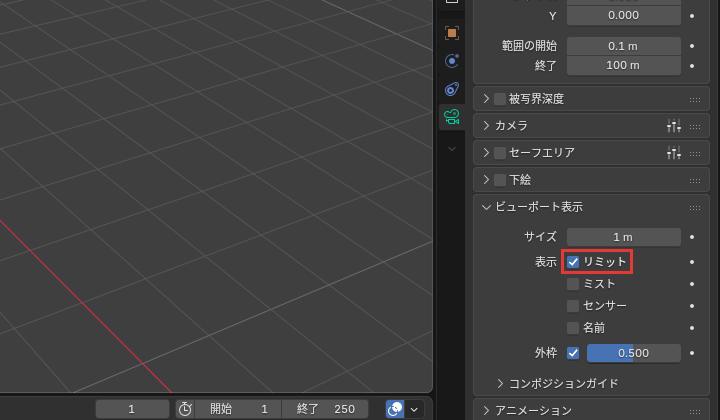Click the 終了 100 m clip end field
Viewport: 720px width, 420px height.
(x=624, y=66)
